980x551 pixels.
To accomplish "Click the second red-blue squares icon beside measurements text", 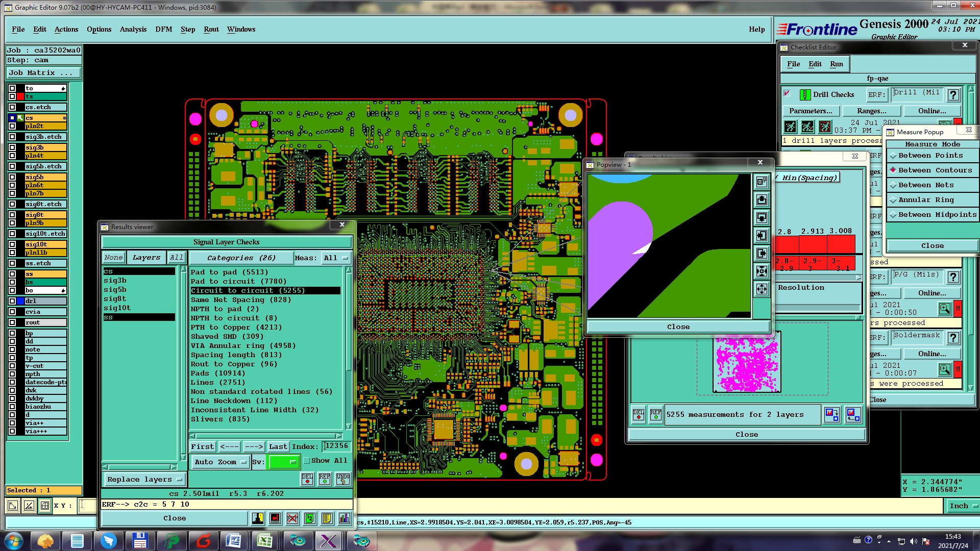I will 853,415.
